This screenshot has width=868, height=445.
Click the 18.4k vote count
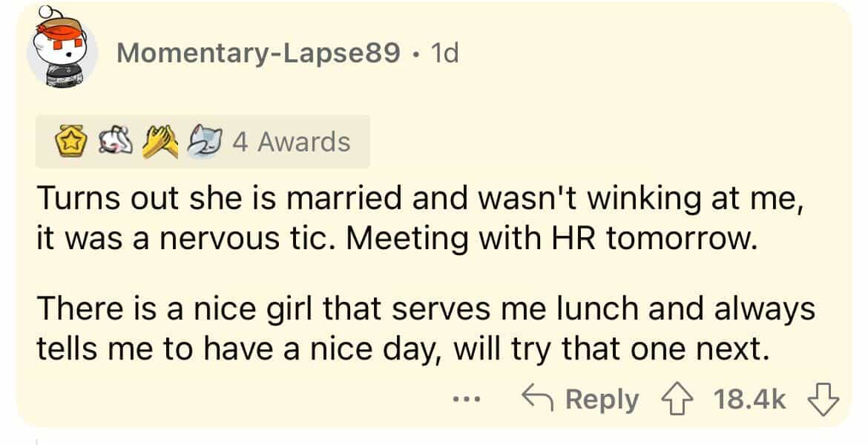pyautogui.click(x=749, y=401)
